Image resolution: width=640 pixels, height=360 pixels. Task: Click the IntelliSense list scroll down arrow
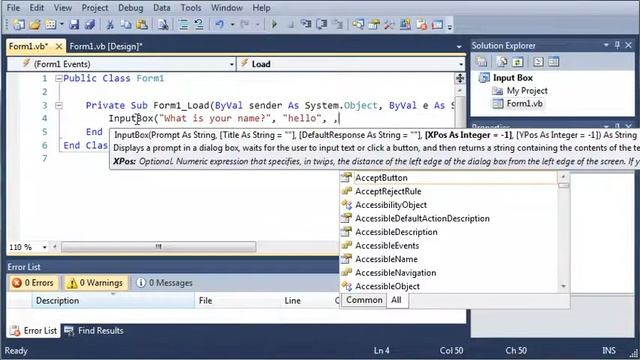[x=564, y=286]
